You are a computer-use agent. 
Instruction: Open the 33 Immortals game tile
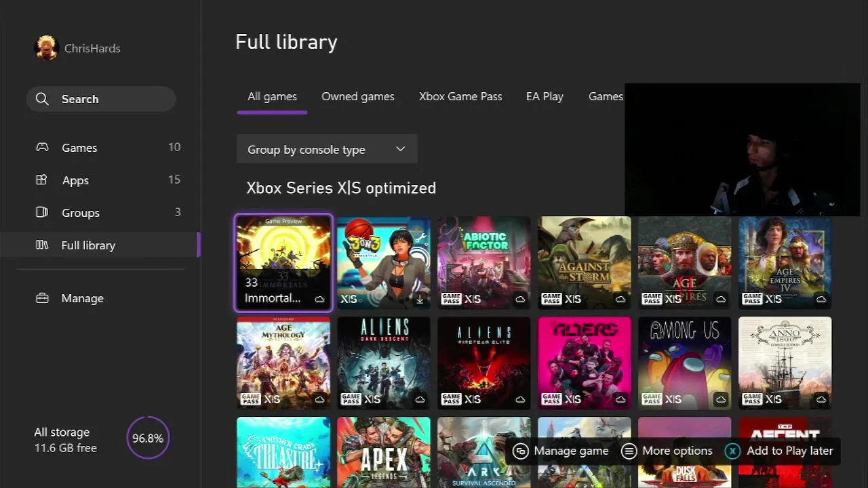click(283, 263)
